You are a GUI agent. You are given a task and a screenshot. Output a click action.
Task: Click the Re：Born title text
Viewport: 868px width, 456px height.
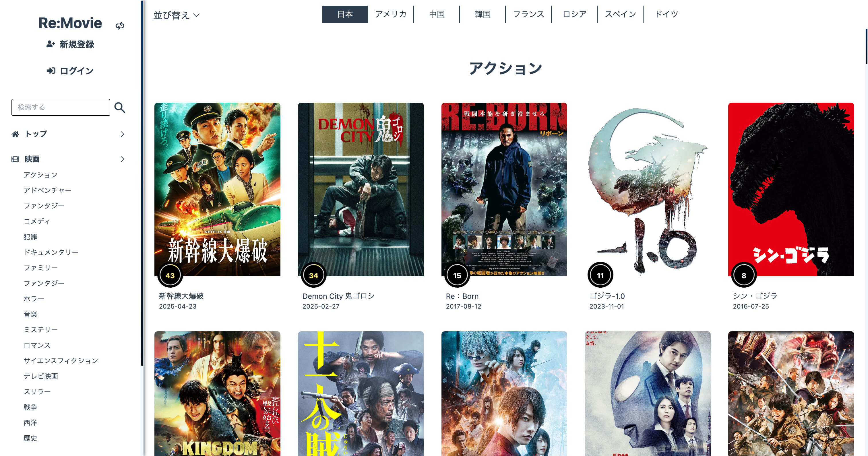[462, 296]
